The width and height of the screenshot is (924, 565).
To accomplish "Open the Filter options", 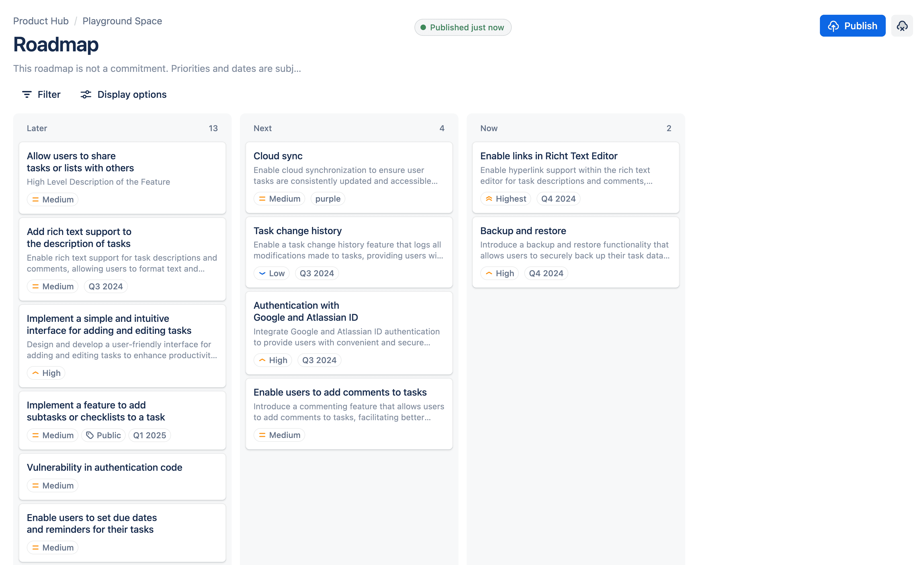I will (41, 95).
